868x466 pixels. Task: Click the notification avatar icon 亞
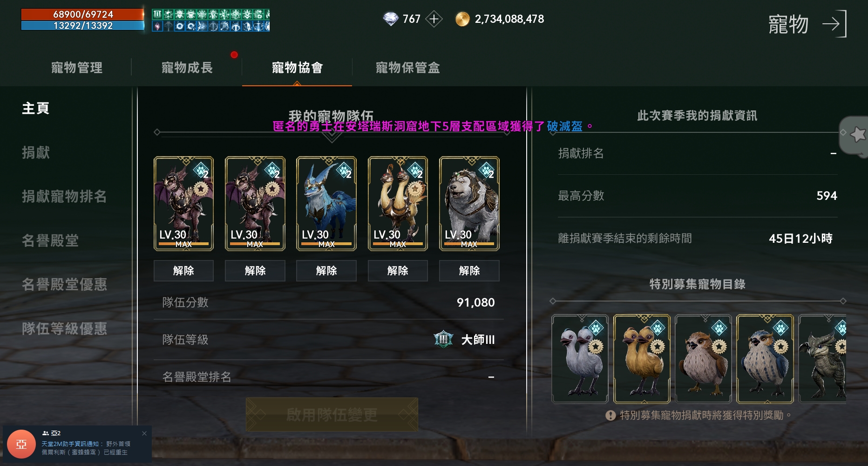pyautogui.click(x=21, y=444)
